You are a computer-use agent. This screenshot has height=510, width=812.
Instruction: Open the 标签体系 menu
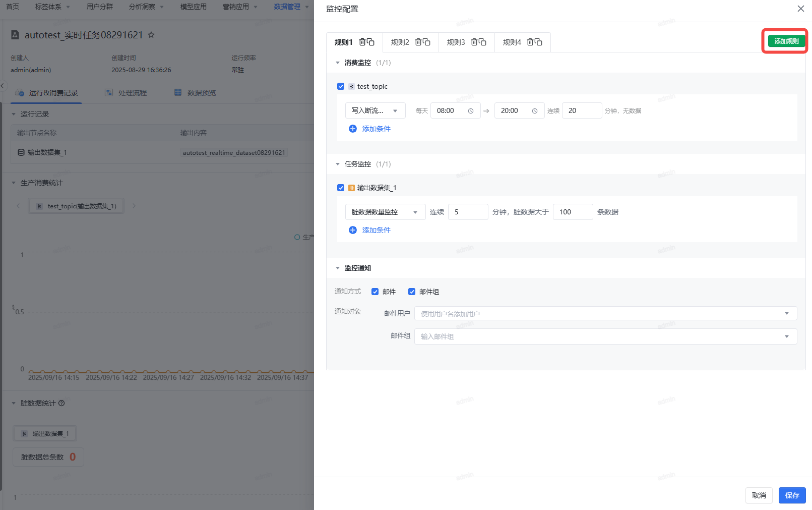pos(52,7)
